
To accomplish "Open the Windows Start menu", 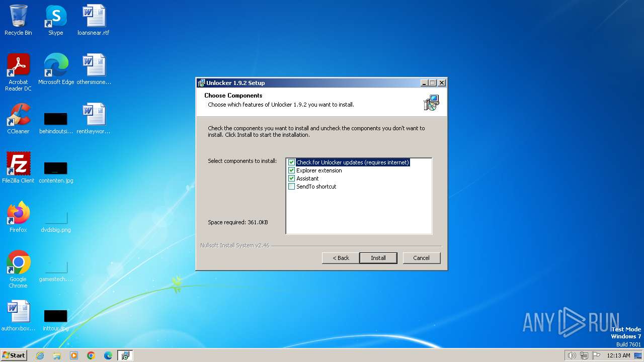I will pyautogui.click(x=14, y=355).
